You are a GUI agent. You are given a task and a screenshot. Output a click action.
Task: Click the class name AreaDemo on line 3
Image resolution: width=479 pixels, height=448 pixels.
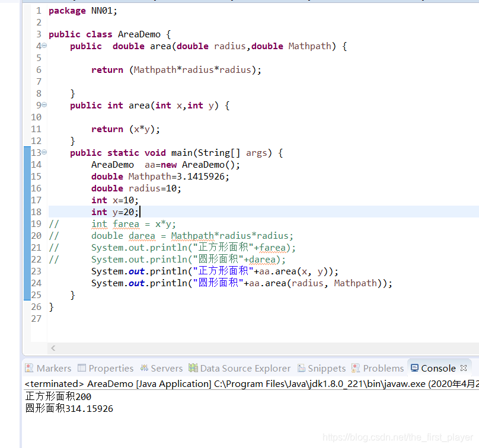[139, 34]
